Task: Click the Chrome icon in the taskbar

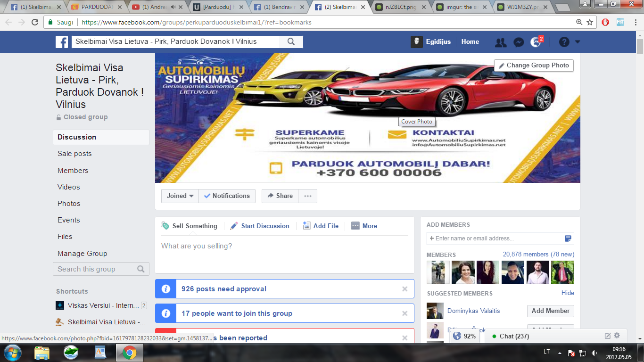Action: [x=130, y=353]
